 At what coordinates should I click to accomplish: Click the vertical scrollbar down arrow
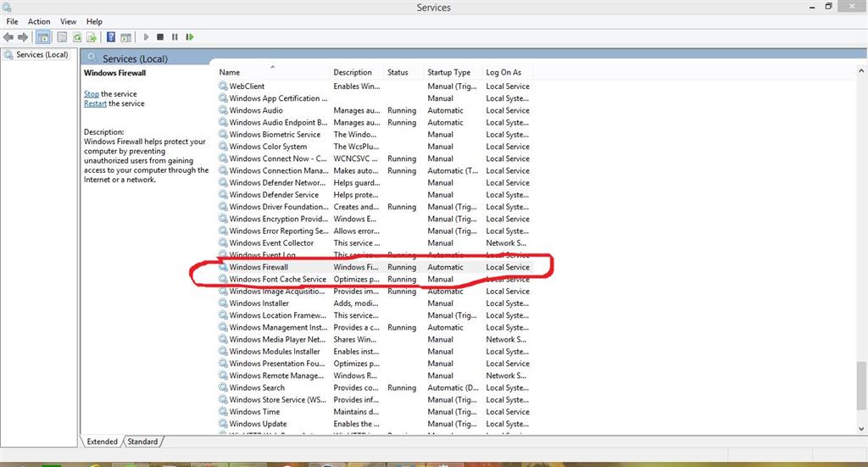point(861,429)
